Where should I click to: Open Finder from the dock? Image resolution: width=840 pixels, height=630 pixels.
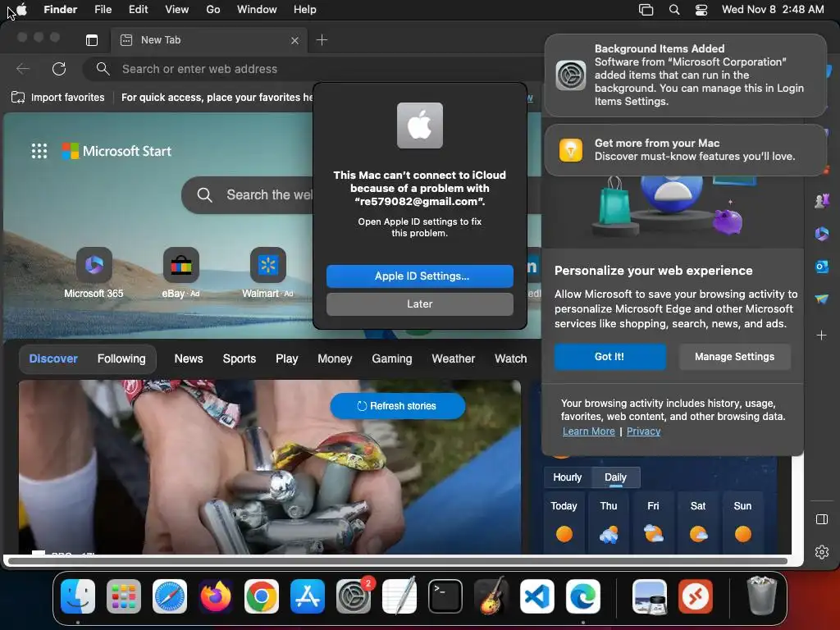coord(78,596)
